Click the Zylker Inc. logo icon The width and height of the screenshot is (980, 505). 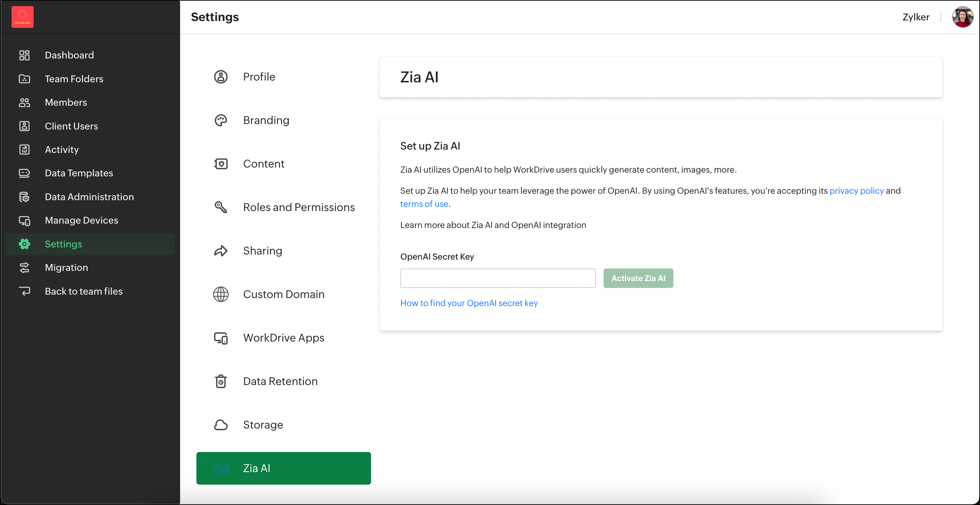[x=22, y=17]
